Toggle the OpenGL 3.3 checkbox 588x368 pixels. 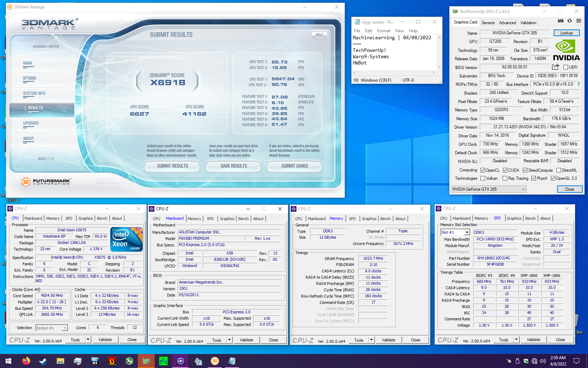click(x=553, y=178)
